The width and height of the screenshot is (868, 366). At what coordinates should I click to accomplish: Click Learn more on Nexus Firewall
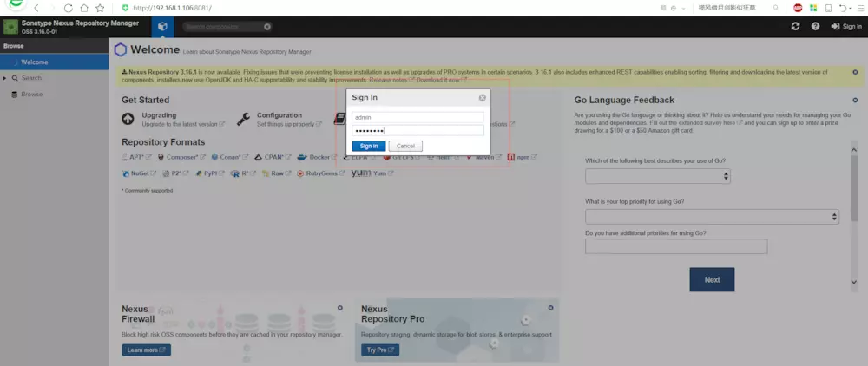click(146, 350)
